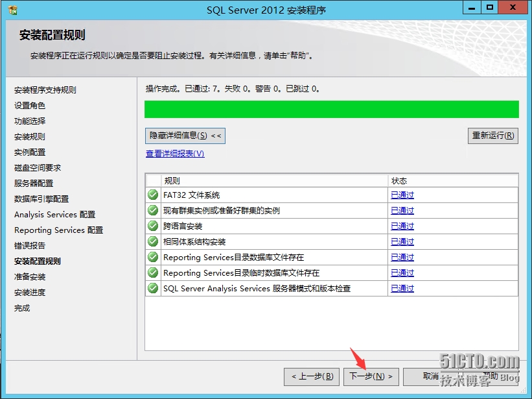
Task: Select 安装规则 step in sidebar
Action: tap(30, 137)
